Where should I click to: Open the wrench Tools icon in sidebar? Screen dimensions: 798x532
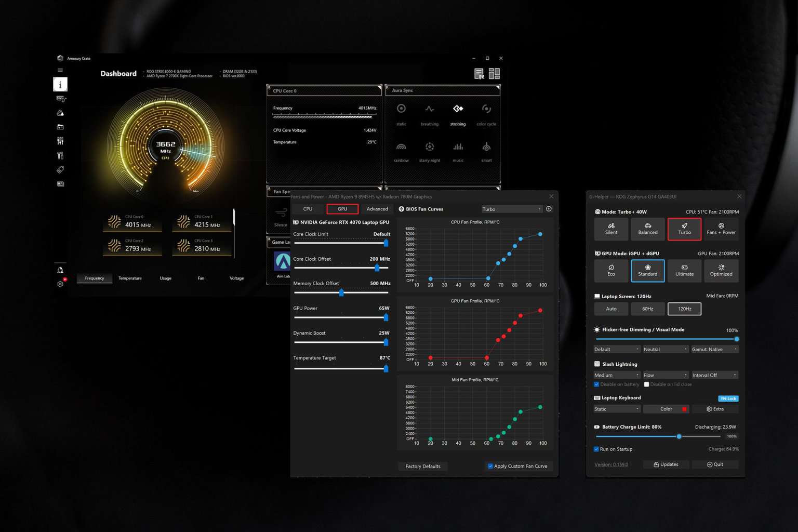[x=60, y=155]
